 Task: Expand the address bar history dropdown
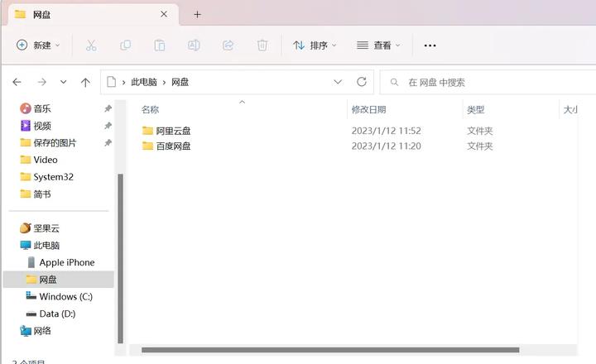[x=338, y=82]
